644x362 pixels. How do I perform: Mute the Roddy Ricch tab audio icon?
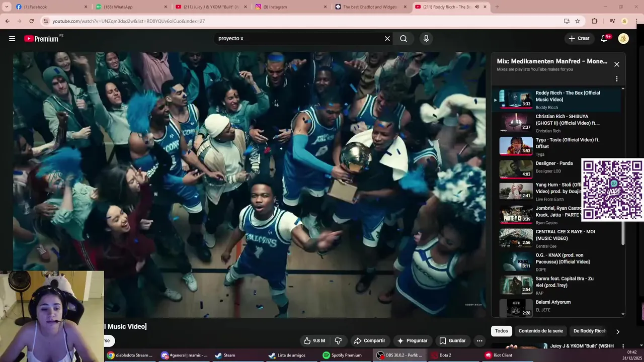(x=476, y=7)
